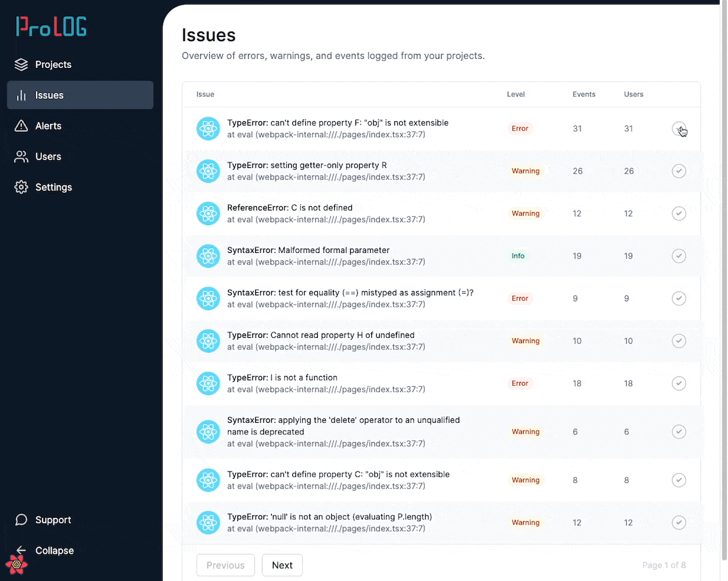The height and width of the screenshot is (581, 728).
Task: Click React icon of 'I is not a function'
Action: tap(208, 383)
